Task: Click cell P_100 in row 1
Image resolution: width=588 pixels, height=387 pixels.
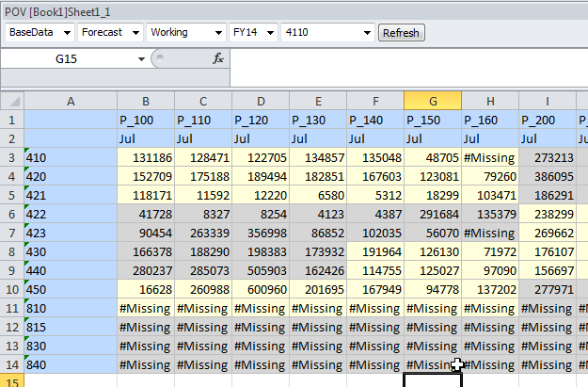Action: tap(146, 120)
